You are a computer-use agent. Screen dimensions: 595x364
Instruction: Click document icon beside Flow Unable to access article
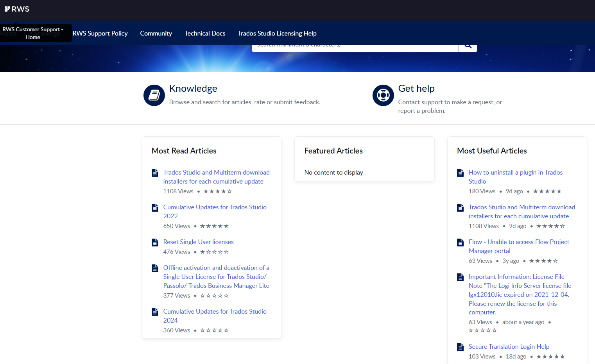point(460,243)
